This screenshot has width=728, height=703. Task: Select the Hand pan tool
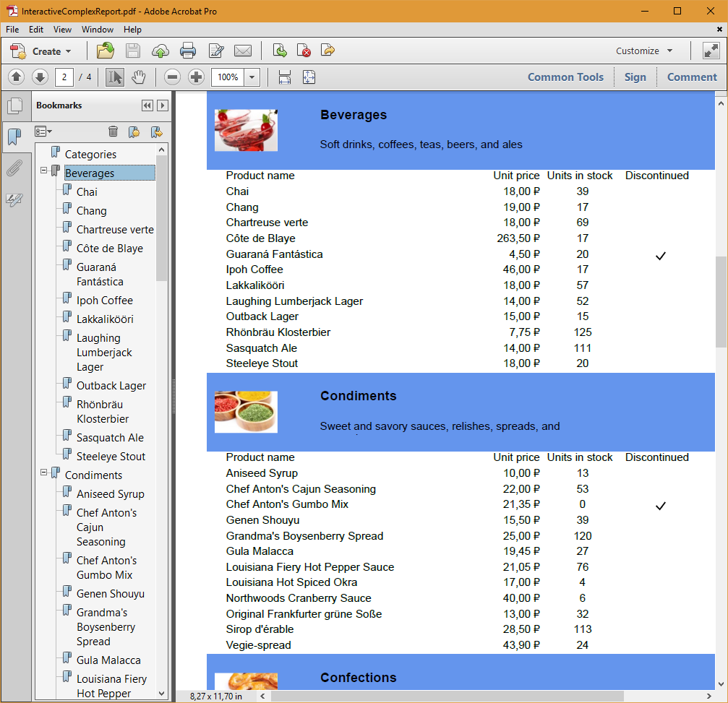coord(138,77)
